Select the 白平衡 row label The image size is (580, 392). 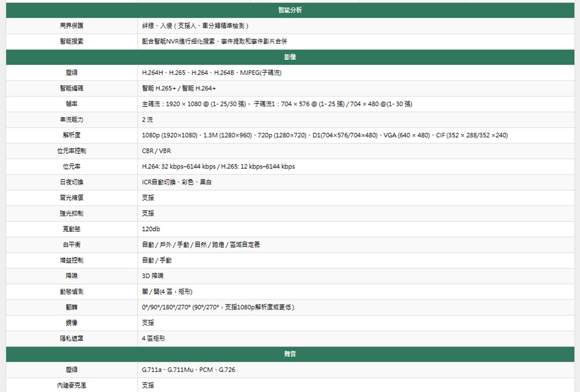pyautogui.click(x=72, y=245)
